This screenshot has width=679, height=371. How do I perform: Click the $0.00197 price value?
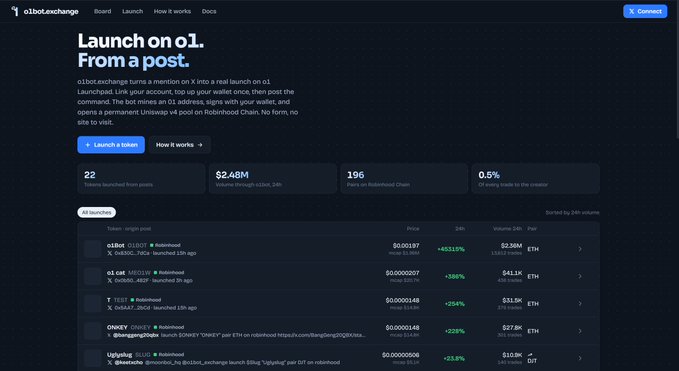click(x=406, y=245)
